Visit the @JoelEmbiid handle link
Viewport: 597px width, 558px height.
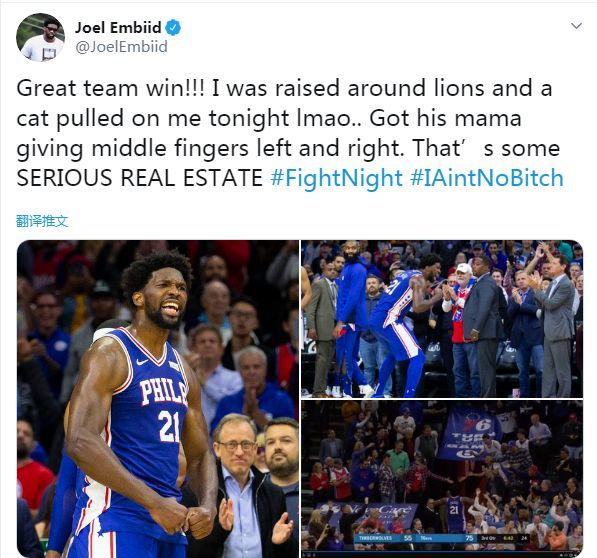pyautogui.click(x=121, y=47)
